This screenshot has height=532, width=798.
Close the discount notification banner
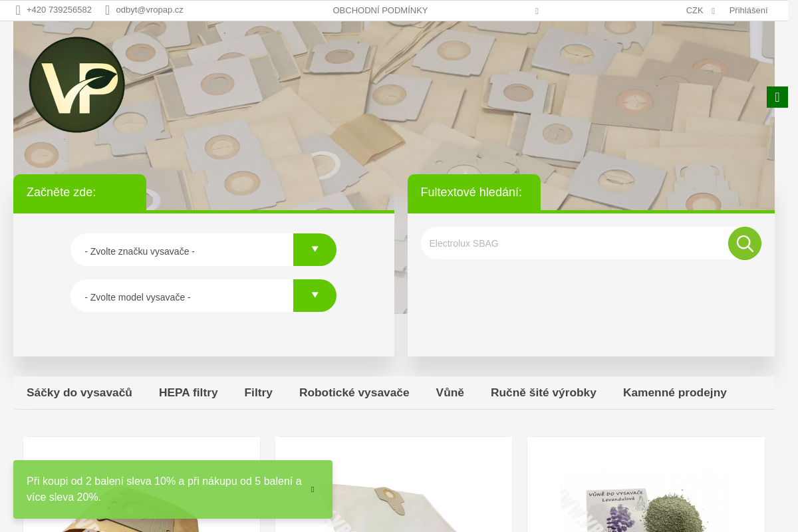click(313, 489)
